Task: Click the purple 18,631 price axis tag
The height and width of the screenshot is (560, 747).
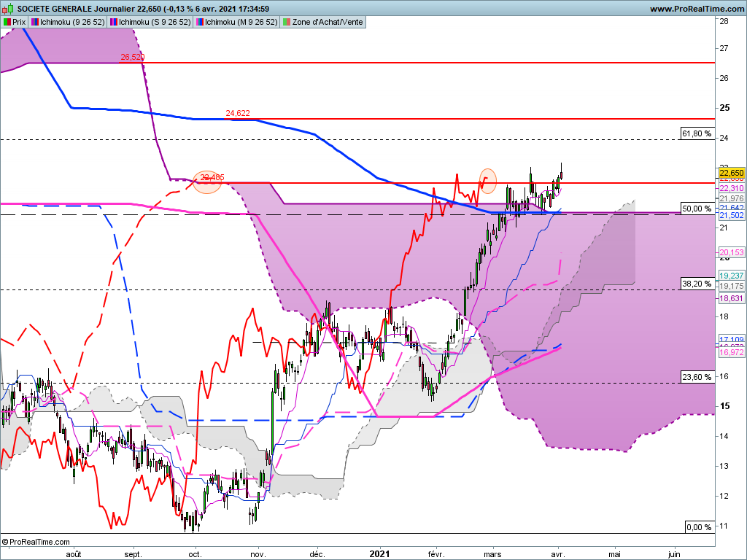Action: click(731, 298)
